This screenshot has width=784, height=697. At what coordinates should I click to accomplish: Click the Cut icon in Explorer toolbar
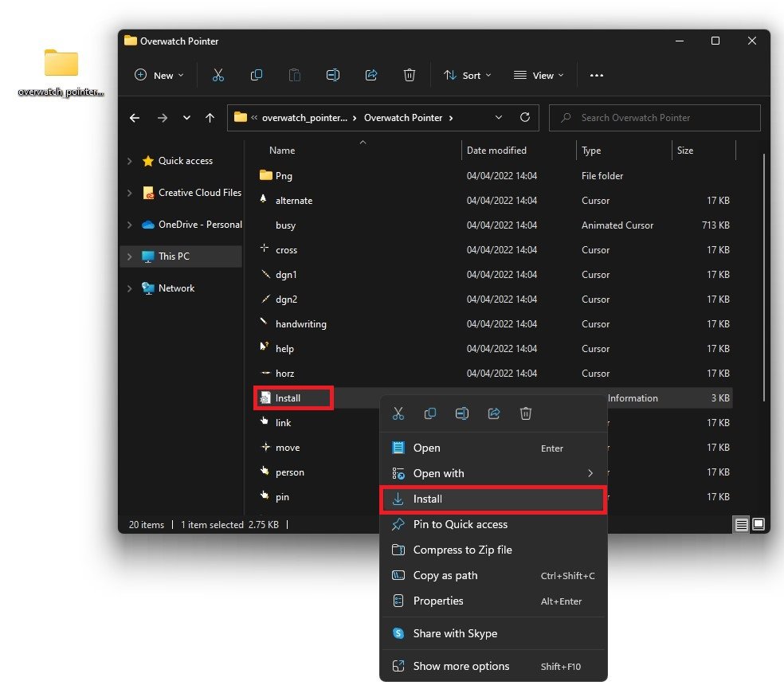click(x=218, y=75)
